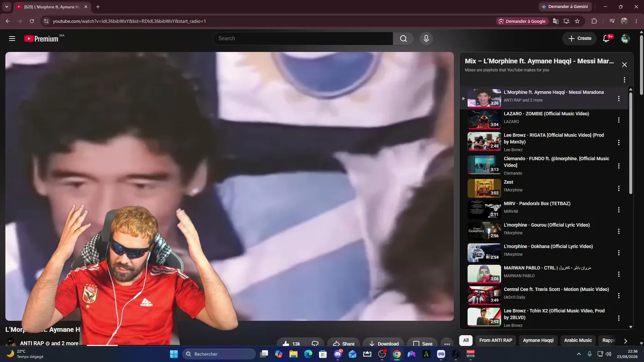Open Chrome extensions puzzle icon
Screen dimensions: 644x362
click(594, 21)
